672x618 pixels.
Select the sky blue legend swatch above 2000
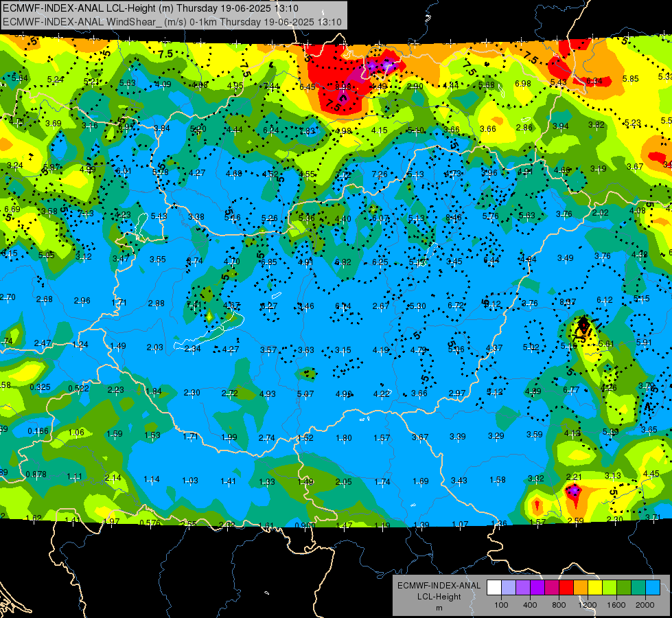click(653, 588)
